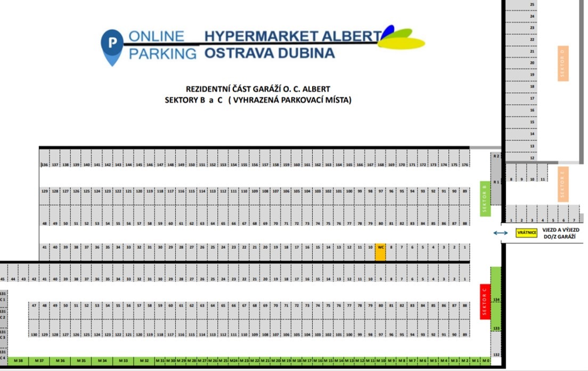Select parking spot 44
The image size is (588, 371).
pyautogui.click(x=13, y=273)
